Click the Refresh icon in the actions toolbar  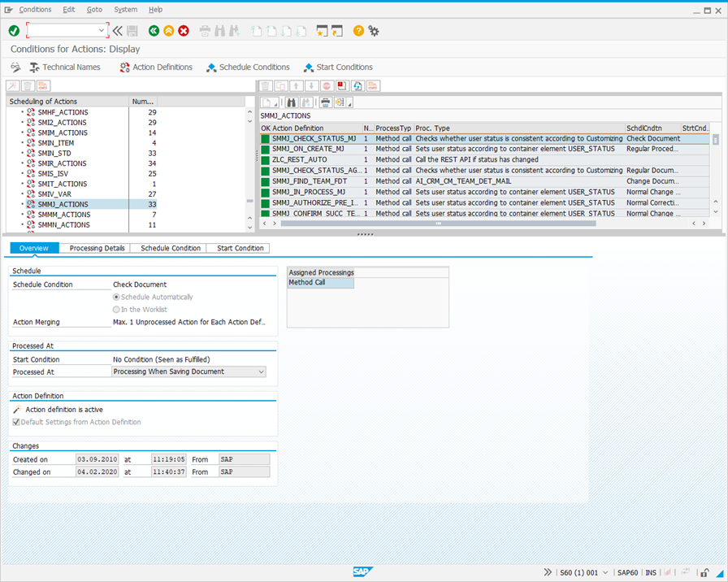coord(358,85)
